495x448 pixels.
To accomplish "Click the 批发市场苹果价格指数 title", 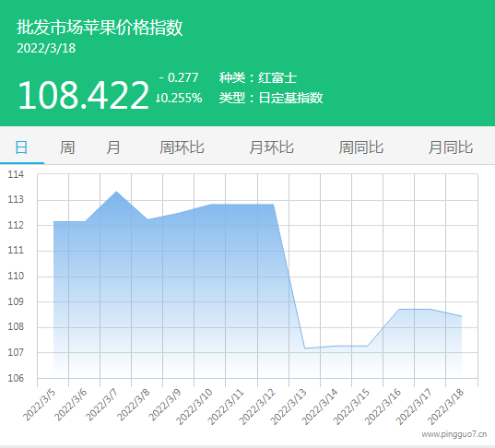I will [x=100, y=27].
